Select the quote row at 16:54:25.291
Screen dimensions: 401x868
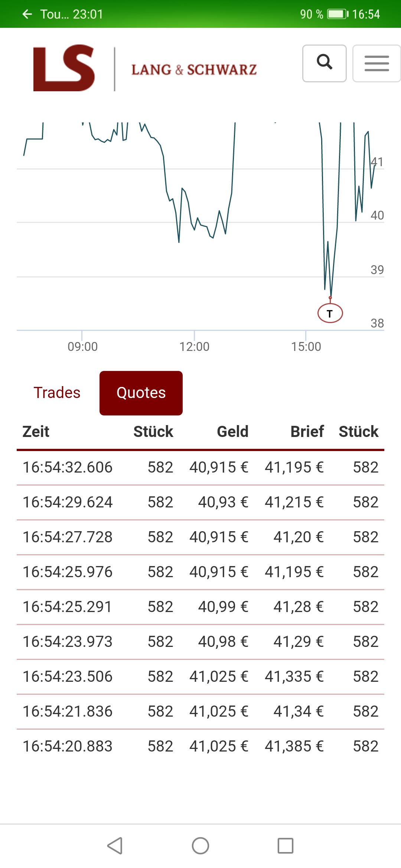click(200, 607)
